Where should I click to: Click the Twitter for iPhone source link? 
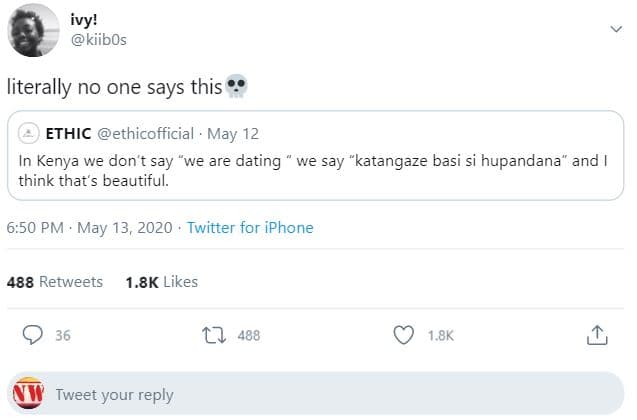pos(250,228)
